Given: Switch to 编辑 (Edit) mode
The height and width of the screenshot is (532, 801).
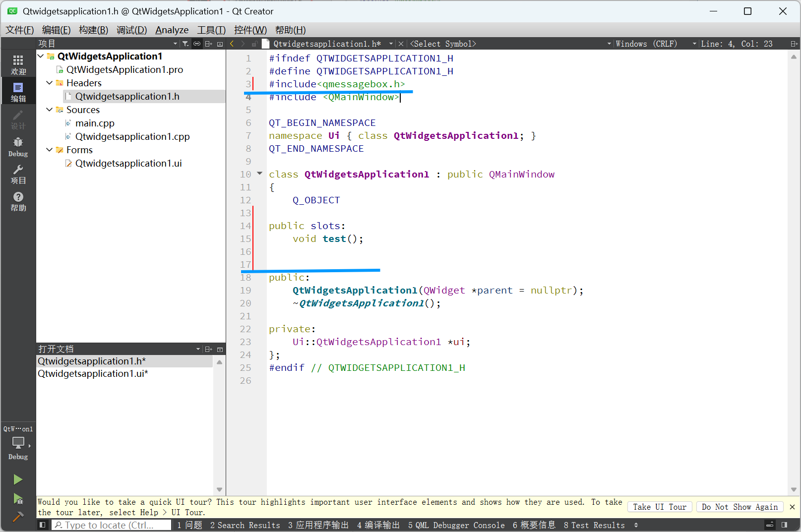Looking at the screenshot, I should pyautogui.click(x=18, y=92).
